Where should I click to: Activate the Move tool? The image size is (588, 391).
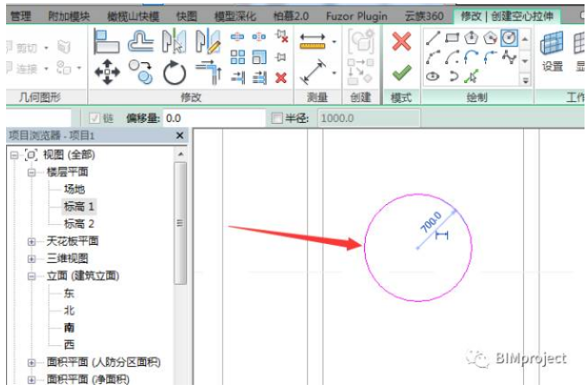[107, 72]
